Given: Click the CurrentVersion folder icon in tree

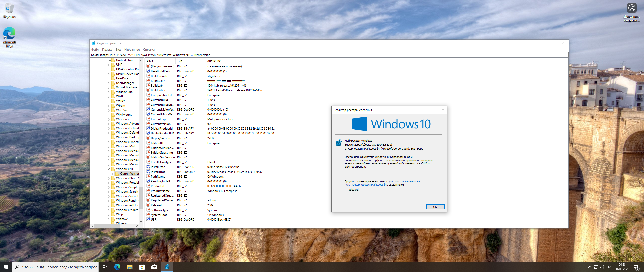Looking at the screenshot, I should coord(117,174).
